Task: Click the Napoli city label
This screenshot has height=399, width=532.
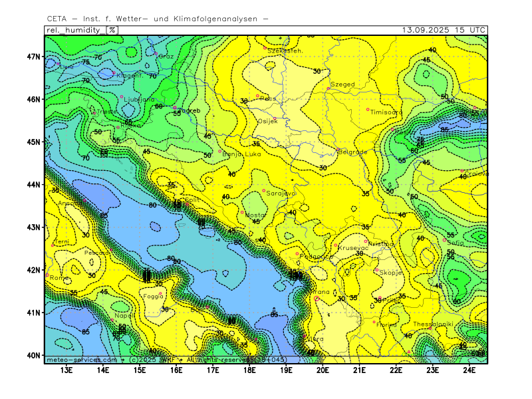Action: coord(124,316)
